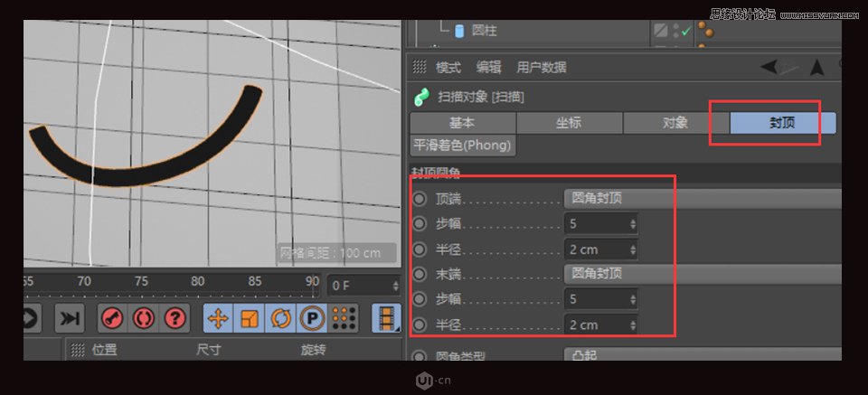Click frame 70 on the timeline ruler
The image size is (868, 395).
84,281
